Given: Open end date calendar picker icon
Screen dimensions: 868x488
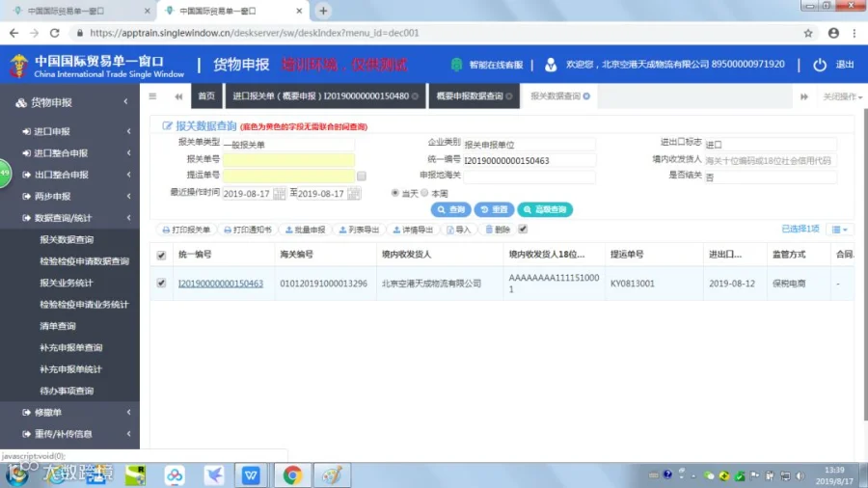Looking at the screenshot, I should (354, 193).
